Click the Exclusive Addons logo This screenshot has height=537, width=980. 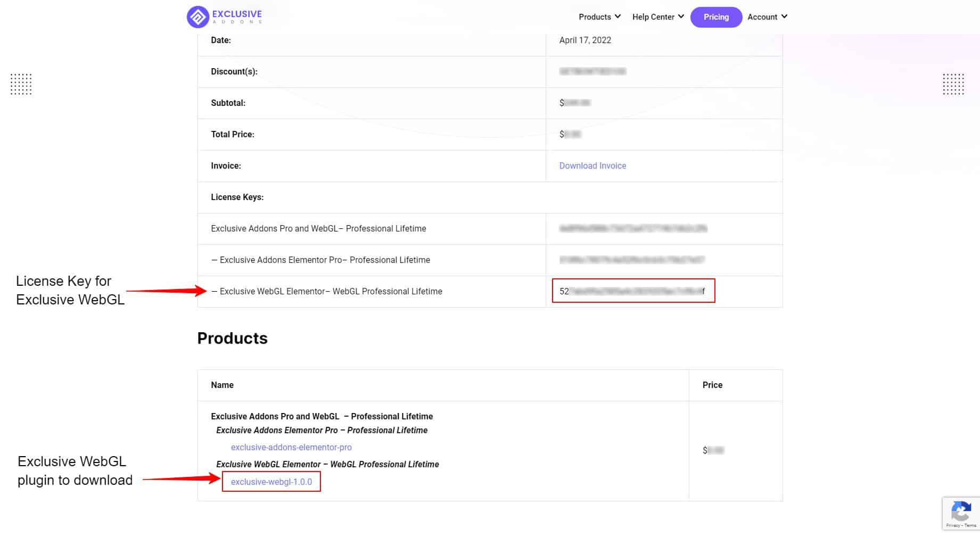pyautogui.click(x=224, y=17)
